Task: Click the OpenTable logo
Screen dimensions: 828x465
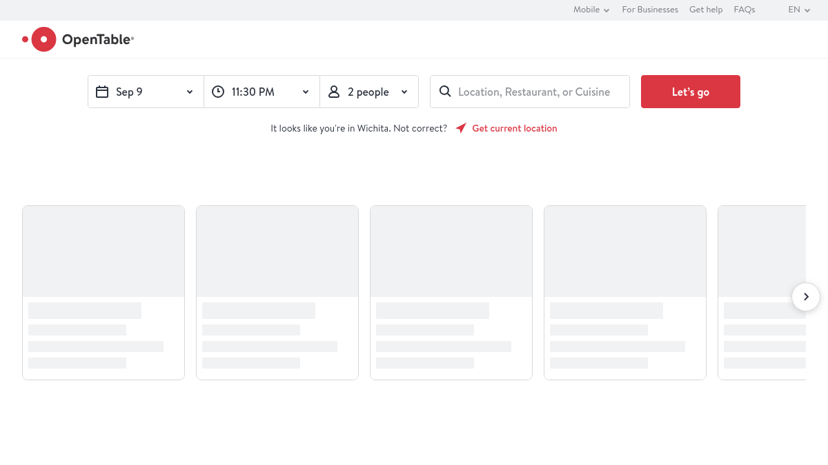Action: pos(78,40)
